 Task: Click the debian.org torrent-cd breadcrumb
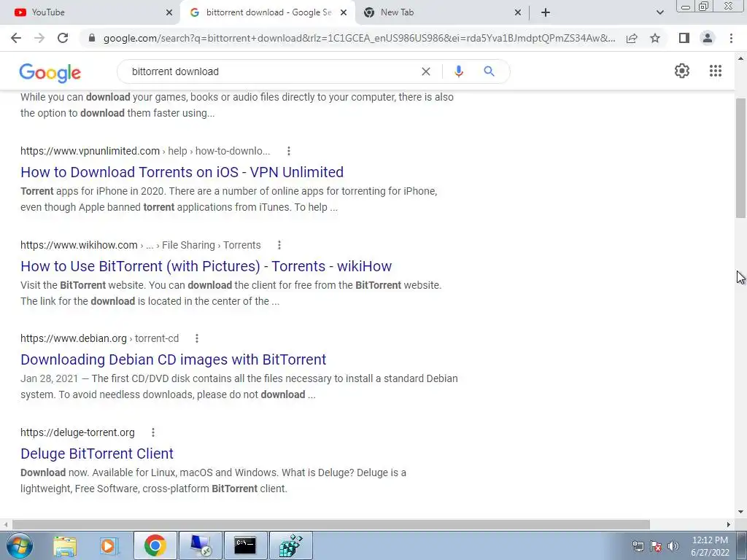(x=99, y=338)
